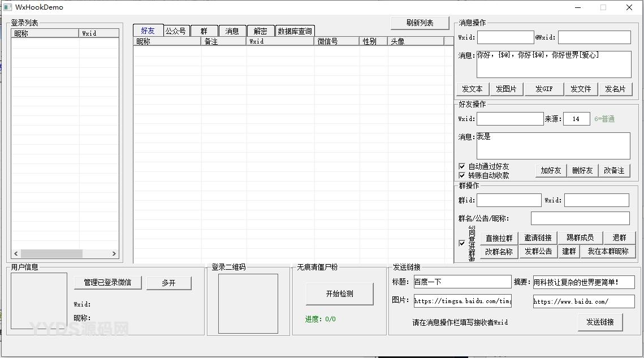Uncheck the auto-accept group invite checkbox

(462, 243)
